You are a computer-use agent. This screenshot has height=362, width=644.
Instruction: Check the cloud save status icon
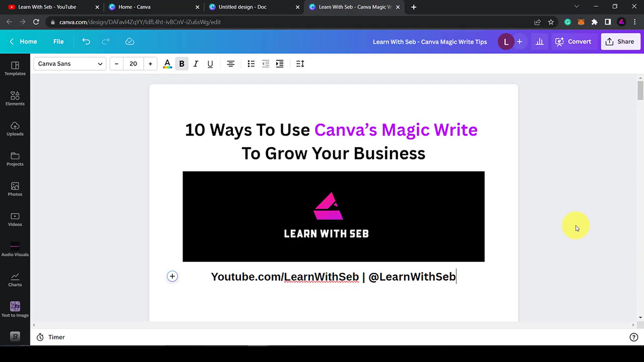pyautogui.click(x=130, y=42)
